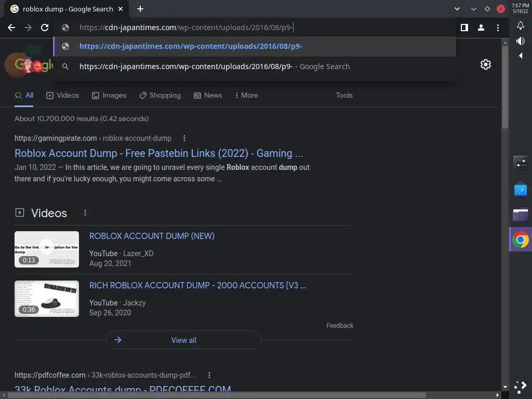Open the notifications bell in the sidebar

tap(521, 26)
